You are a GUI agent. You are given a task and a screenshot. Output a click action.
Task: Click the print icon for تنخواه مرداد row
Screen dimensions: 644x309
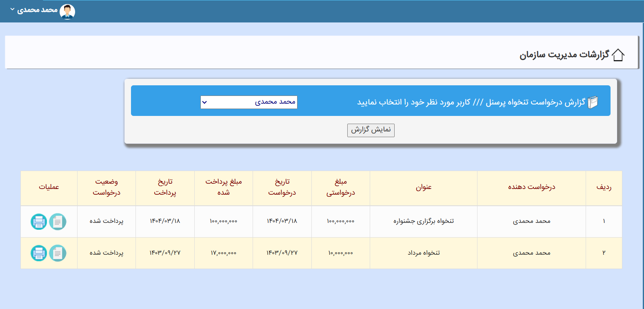(39, 253)
